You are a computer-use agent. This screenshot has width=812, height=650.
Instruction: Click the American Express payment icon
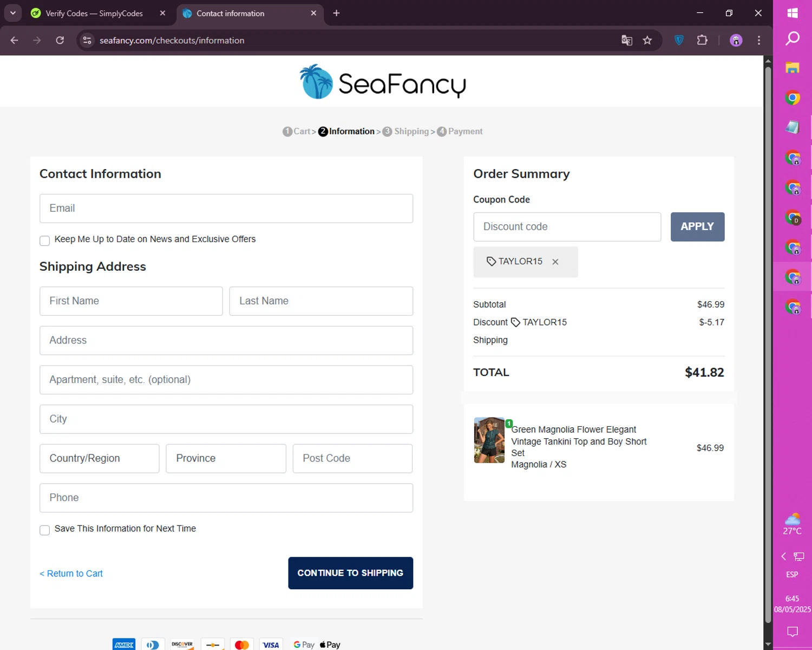click(124, 645)
